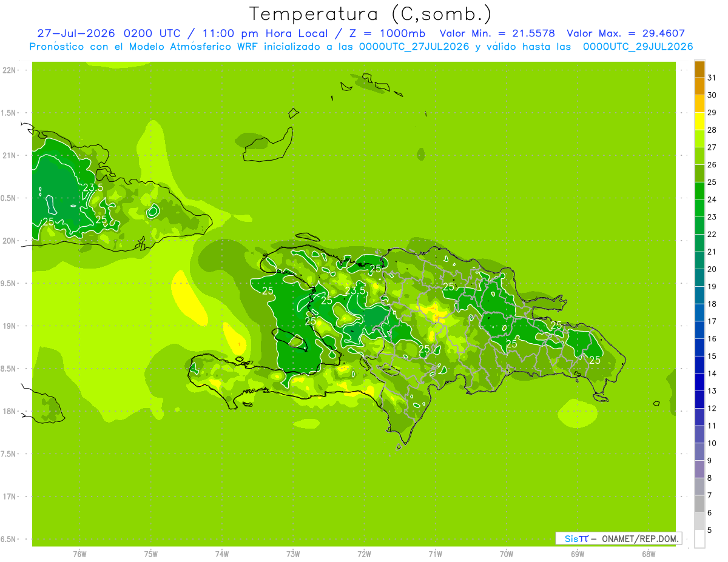Click the initialization time "0000UTC_27JUL2026"

pos(414,47)
